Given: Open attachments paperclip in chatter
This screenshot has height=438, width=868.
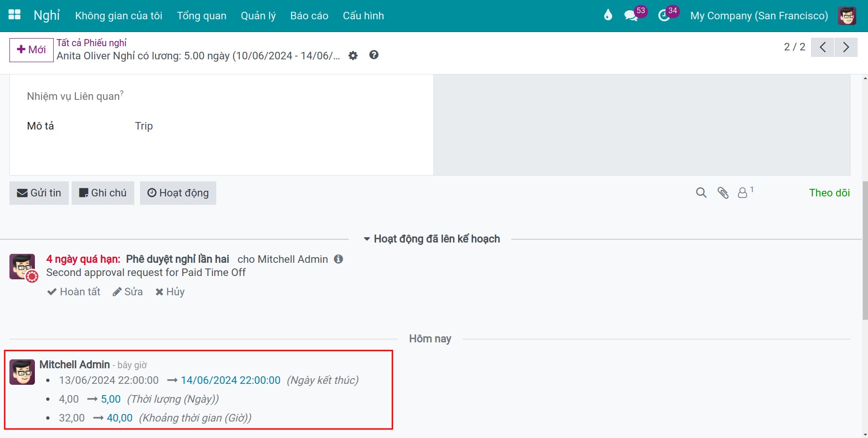Looking at the screenshot, I should pos(723,193).
